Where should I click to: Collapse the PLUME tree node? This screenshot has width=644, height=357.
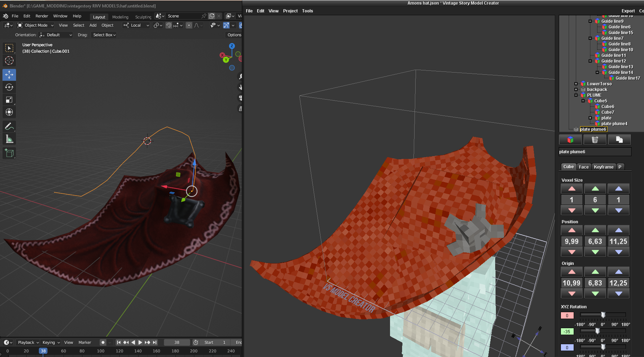[576, 95]
